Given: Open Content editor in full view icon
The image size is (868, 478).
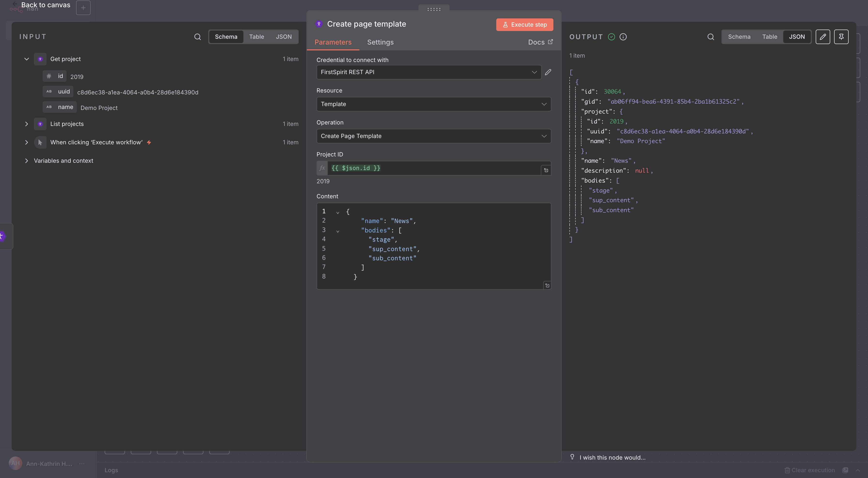Looking at the screenshot, I should pyautogui.click(x=547, y=285).
